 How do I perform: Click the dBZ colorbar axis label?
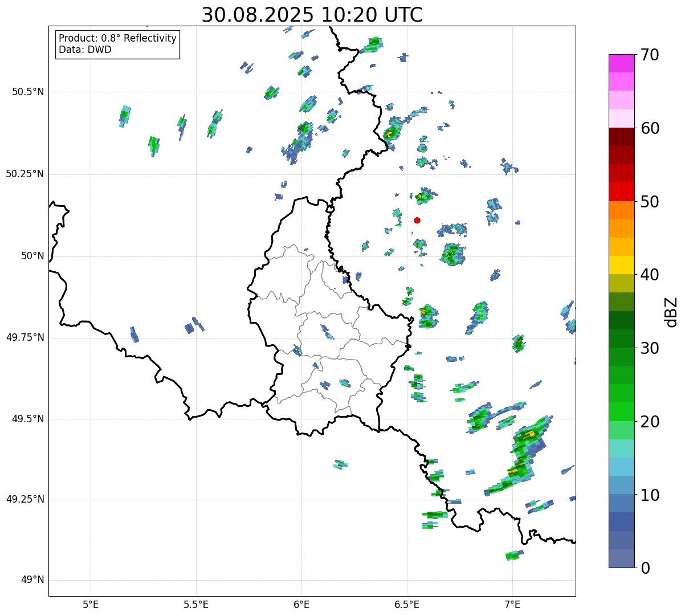[671, 311]
